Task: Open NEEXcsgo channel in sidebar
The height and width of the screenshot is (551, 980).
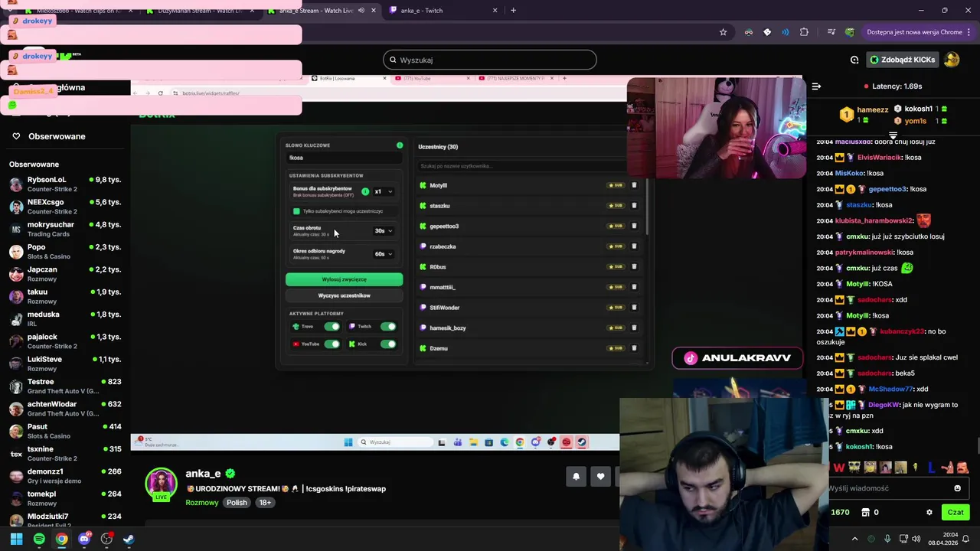Action: (x=65, y=207)
